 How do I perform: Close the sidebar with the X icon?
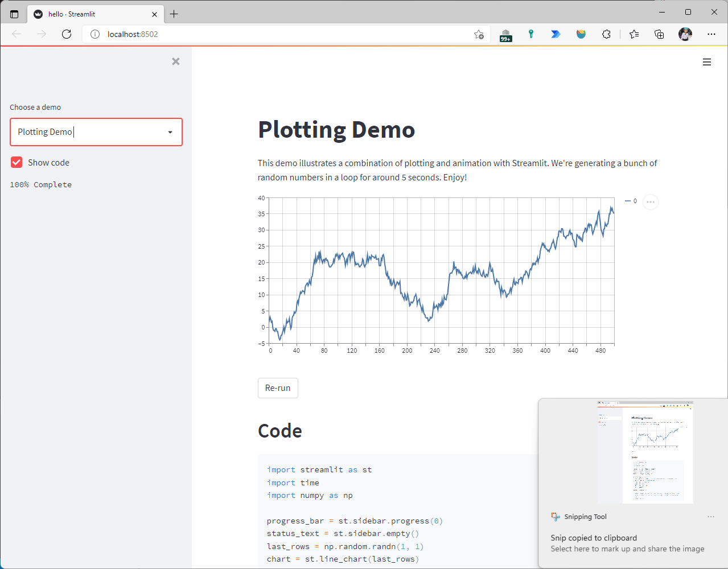pos(175,61)
